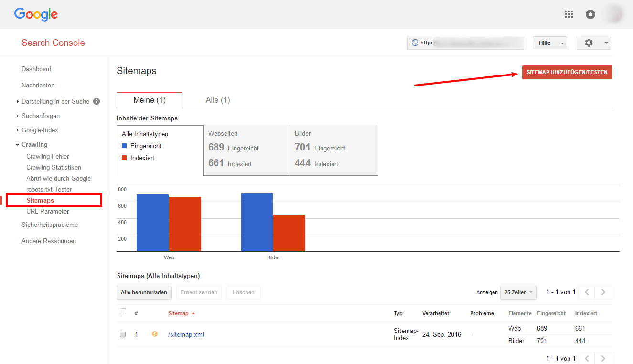This screenshot has width=633, height=364.
Task: Sort by the Sitemap column header
Action: pos(182,313)
